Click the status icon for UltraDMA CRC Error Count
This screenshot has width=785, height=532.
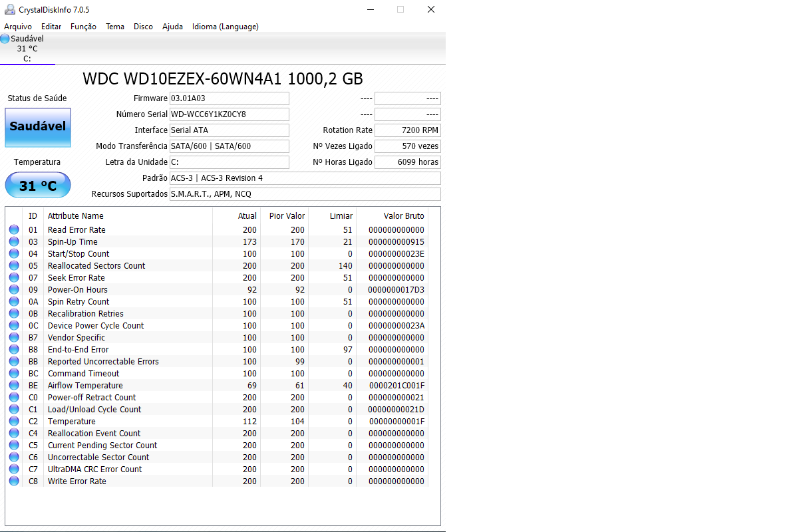tap(14, 469)
